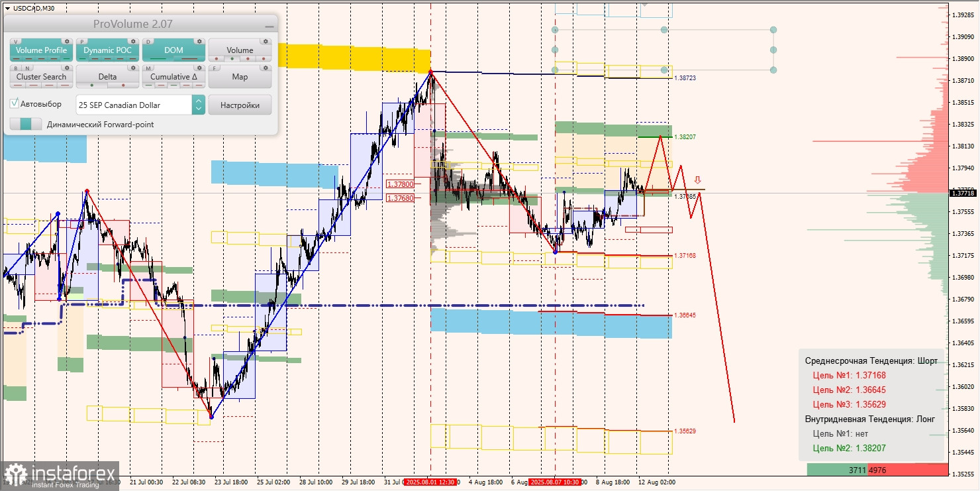The image size is (980, 491).
Task: Click the current price tag 1.37718
Action: point(963,193)
